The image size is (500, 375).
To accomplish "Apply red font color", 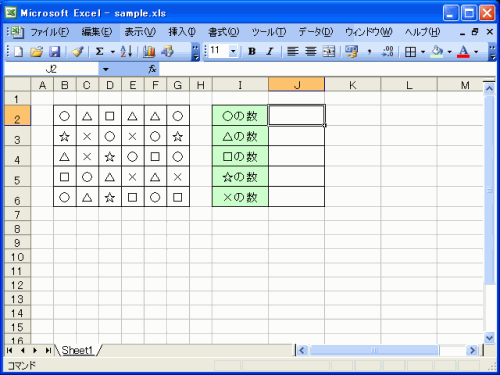I will pos(463,52).
